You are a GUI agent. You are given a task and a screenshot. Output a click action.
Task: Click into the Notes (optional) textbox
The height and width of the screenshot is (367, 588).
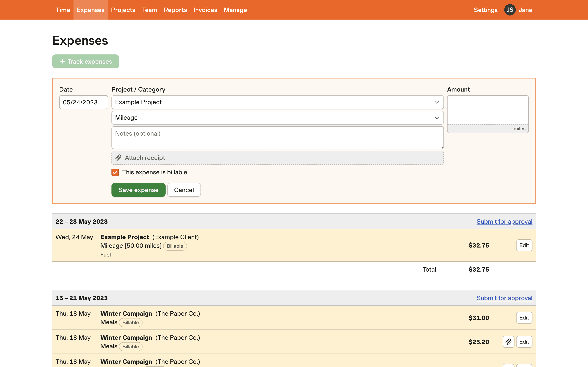277,138
